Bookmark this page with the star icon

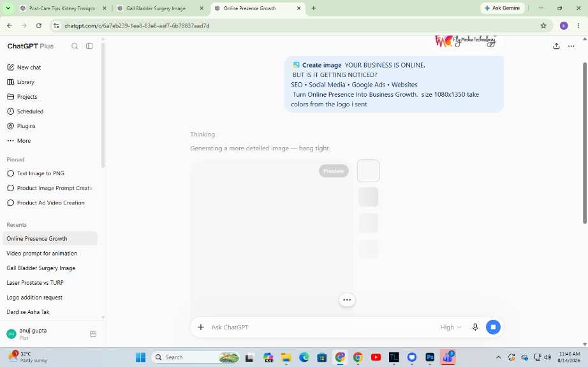543,26
